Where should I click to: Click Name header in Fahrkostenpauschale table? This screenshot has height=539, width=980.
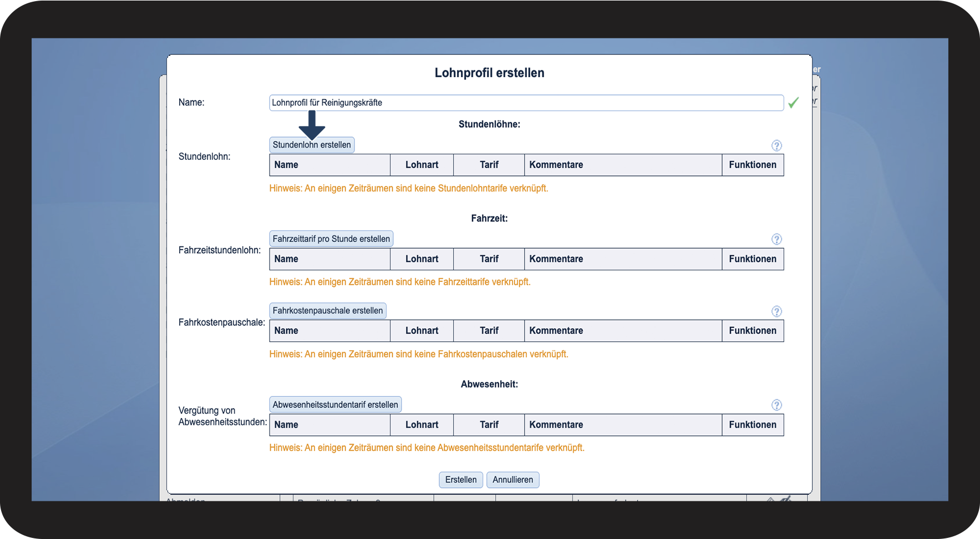click(x=330, y=331)
